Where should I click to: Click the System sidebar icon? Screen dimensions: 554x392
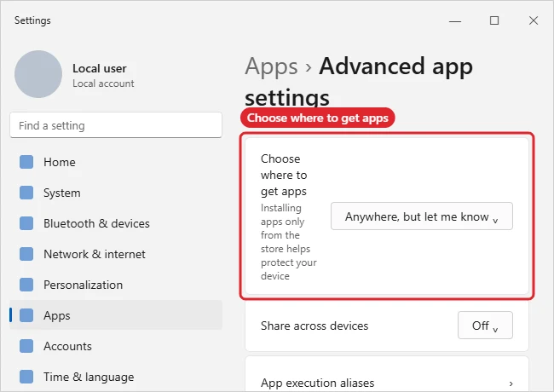coord(26,193)
